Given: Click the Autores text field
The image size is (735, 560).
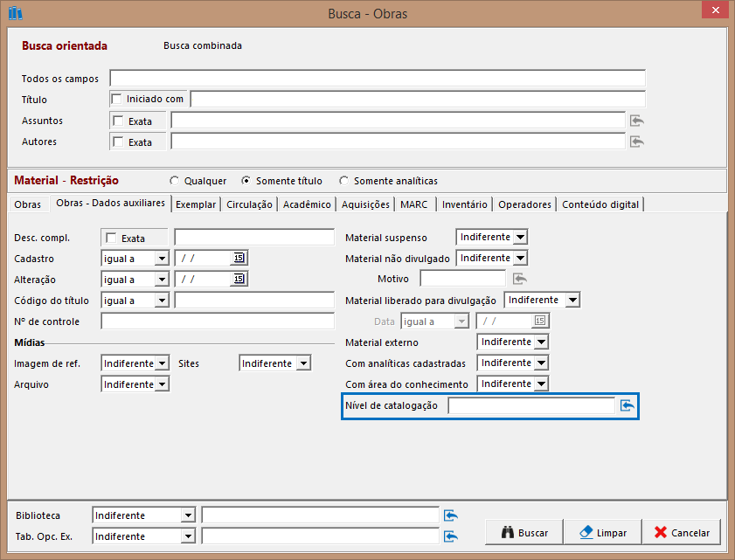Looking at the screenshot, I should click(x=398, y=141).
